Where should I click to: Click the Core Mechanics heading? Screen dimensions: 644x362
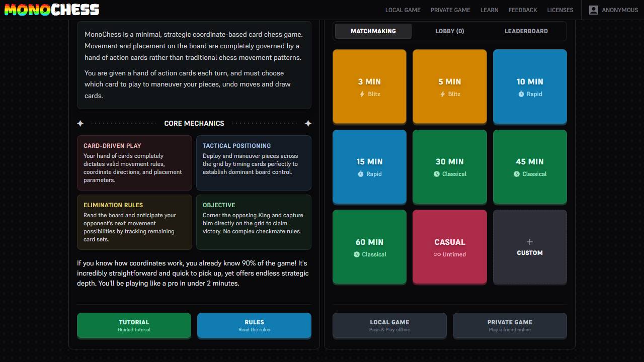[194, 123]
